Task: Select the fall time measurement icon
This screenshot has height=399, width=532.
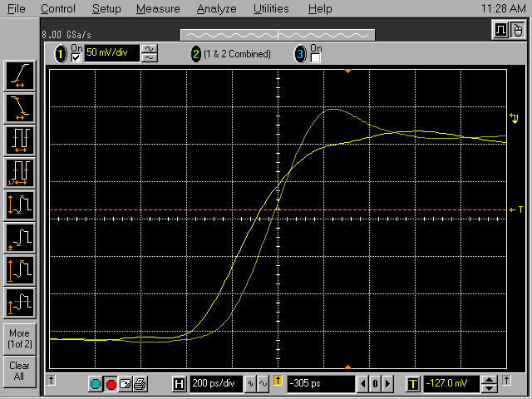Action: pyautogui.click(x=20, y=108)
